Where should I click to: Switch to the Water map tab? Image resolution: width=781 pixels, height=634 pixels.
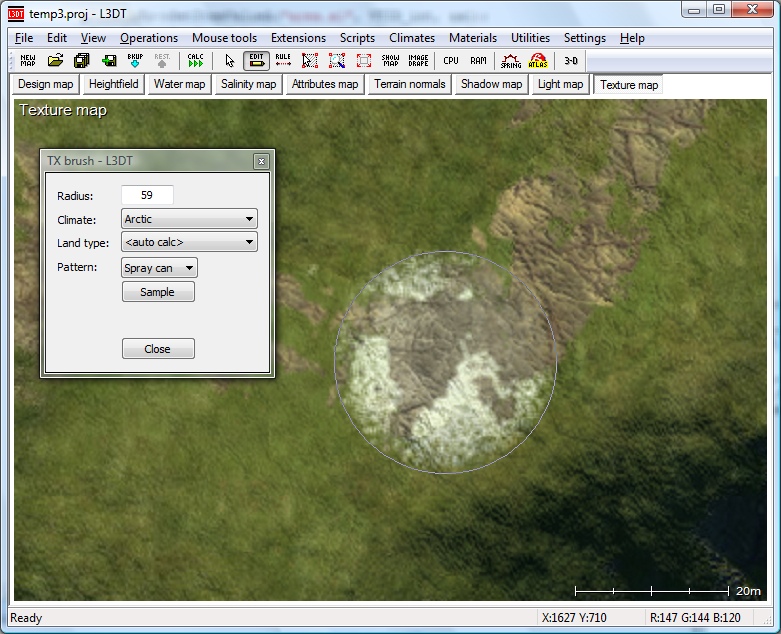tap(179, 85)
